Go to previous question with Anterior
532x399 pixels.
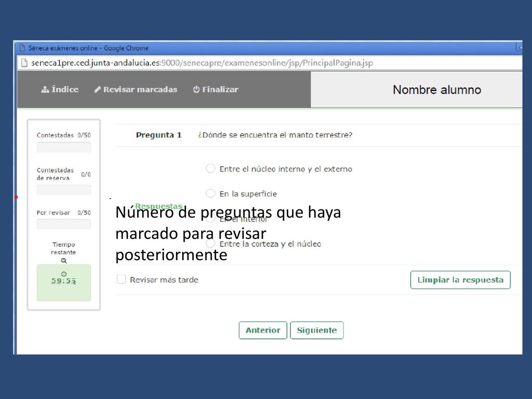263,330
